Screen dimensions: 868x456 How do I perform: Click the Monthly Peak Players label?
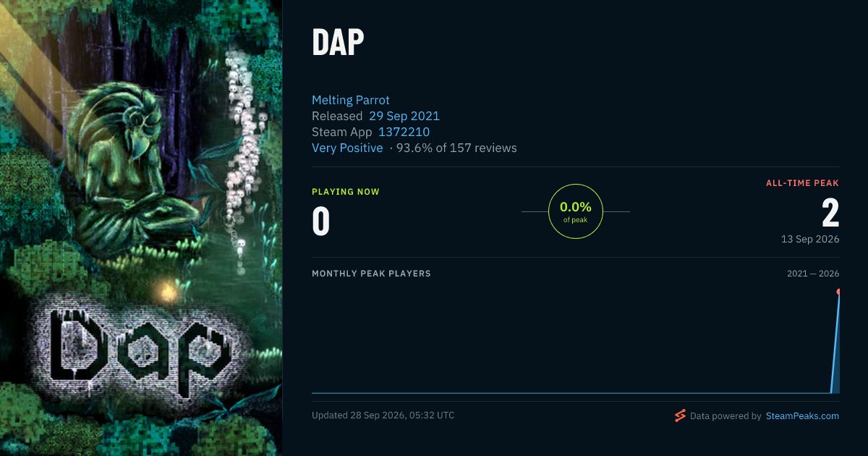pyautogui.click(x=371, y=274)
